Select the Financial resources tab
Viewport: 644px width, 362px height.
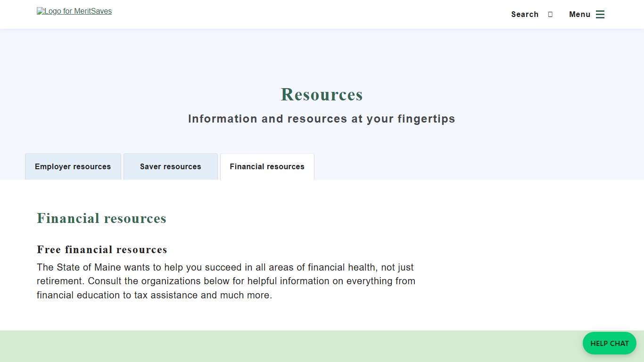tap(267, 166)
